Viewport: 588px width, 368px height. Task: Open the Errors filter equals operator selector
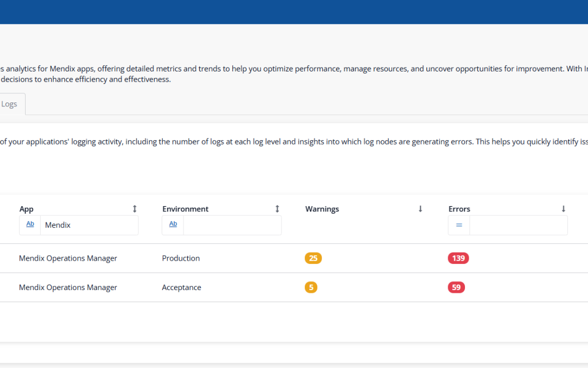tap(459, 225)
